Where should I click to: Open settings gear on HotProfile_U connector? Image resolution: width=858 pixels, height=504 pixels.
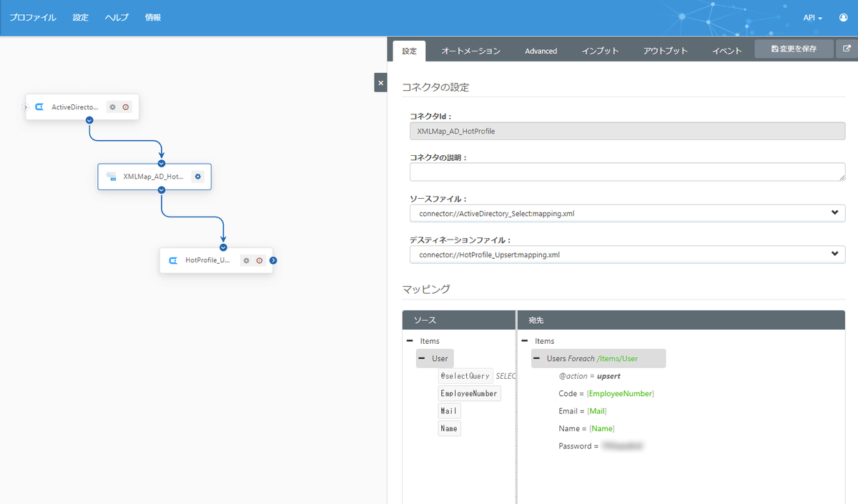pyautogui.click(x=246, y=260)
